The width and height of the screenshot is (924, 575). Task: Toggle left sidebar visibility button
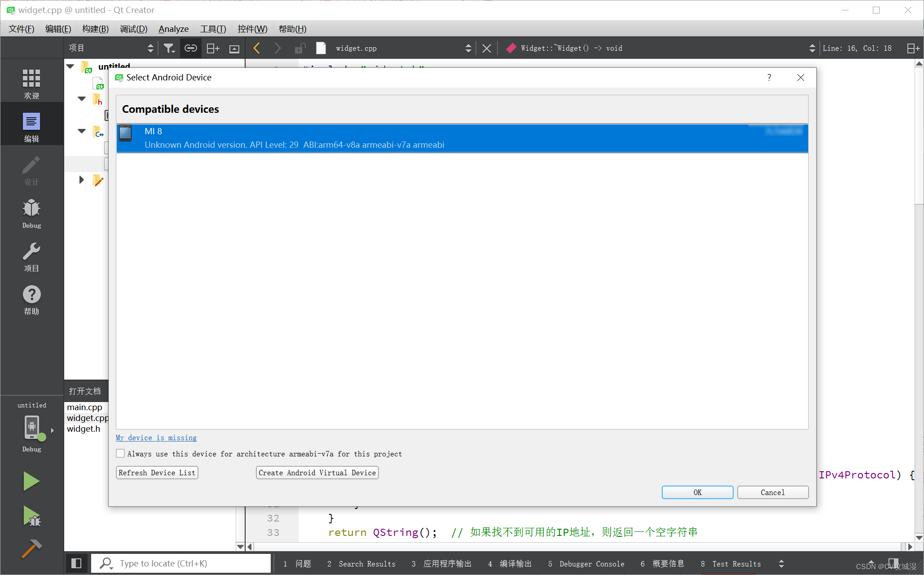click(x=76, y=563)
